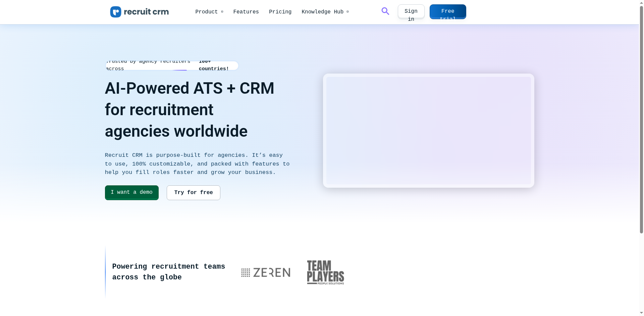Click the 'Powering recruitment teams' heading
This screenshot has height=316, width=644.
168,272
